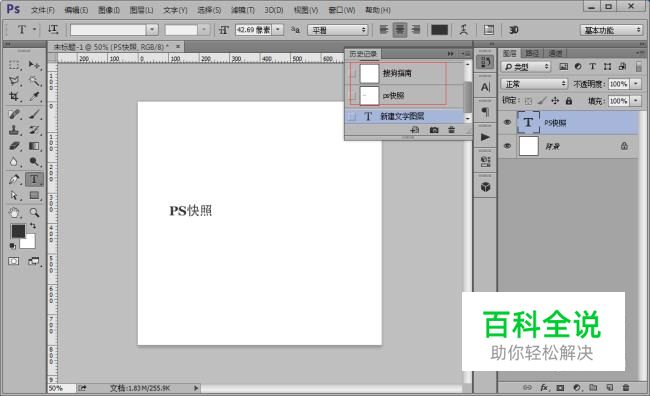Image resolution: width=650 pixels, height=396 pixels.
Task: Select the Lasso tool
Action: (14, 80)
